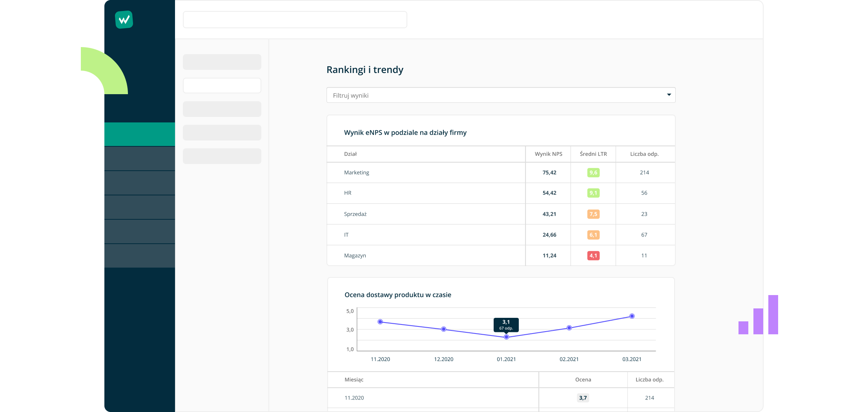
Task: Click the Średni LTR column header
Action: (x=593, y=154)
